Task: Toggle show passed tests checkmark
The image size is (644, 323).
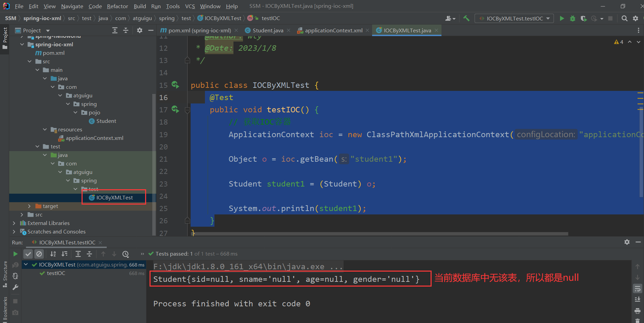Action: pyautogui.click(x=28, y=254)
